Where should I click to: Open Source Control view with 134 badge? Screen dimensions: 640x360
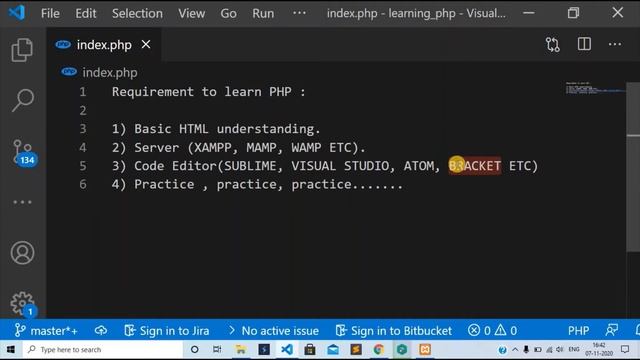click(x=24, y=152)
